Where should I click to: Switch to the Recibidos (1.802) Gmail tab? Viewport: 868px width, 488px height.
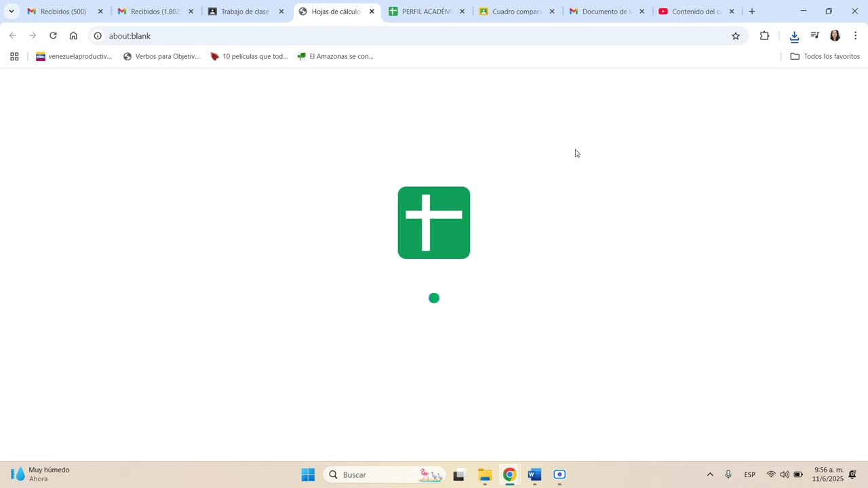tap(154, 12)
